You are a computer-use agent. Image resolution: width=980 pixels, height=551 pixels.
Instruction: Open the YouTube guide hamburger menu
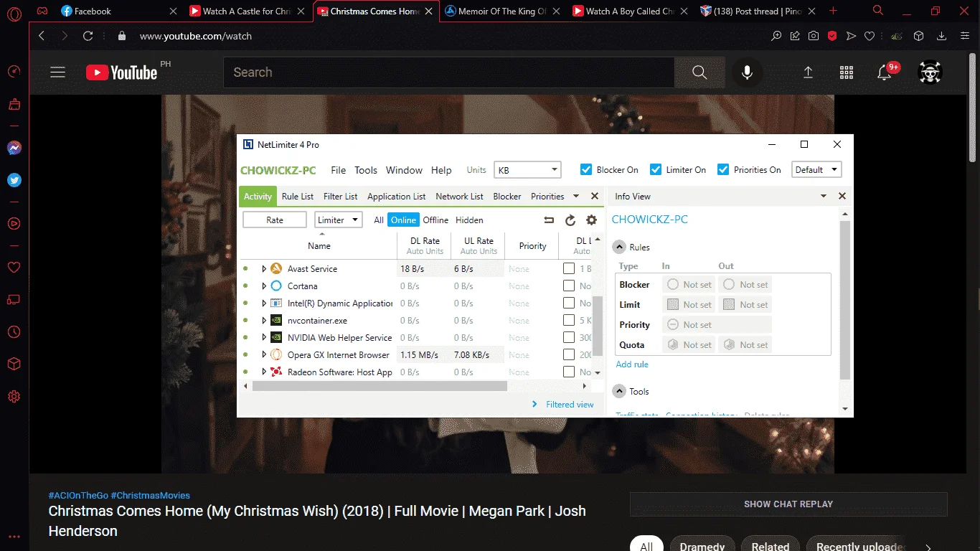click(x=58, y=72)
